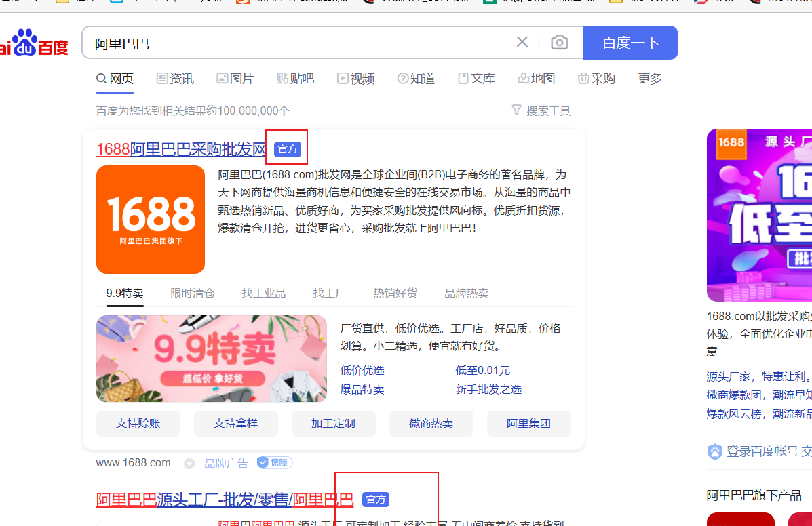Open the 低价优选 link
The width and height of the screenshot is (812, 526).
click(362, 370)
